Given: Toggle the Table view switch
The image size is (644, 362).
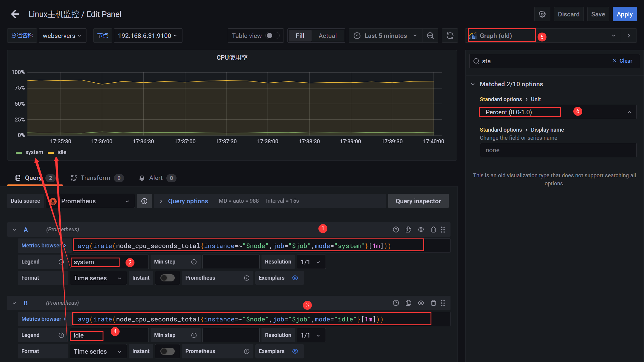Looking at the screenshot, I should coord(273,36).
